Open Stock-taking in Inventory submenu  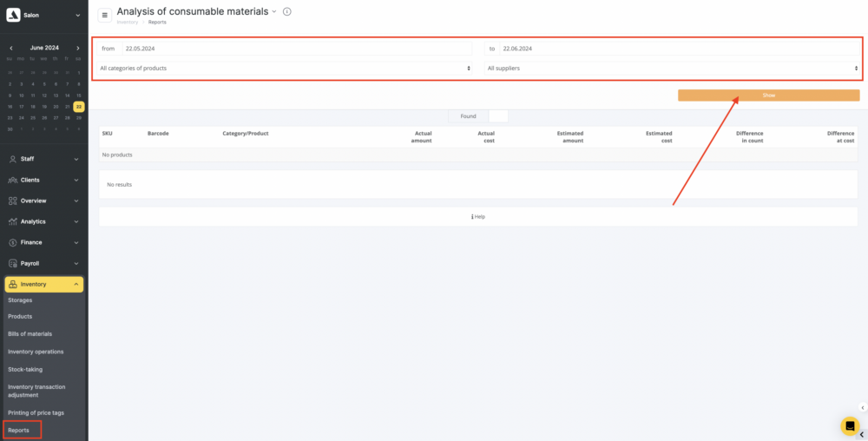tap(25, 369)
